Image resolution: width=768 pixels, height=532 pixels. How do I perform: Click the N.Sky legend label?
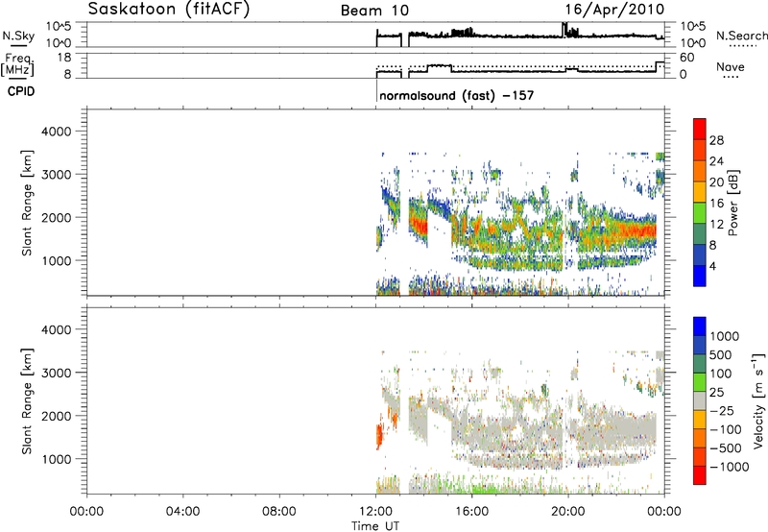[x=18, y=36]
